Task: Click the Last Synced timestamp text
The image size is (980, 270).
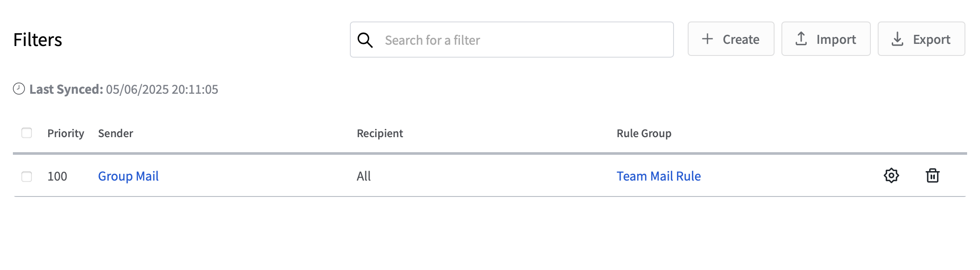Action: pyautogui.click(x=162, y=89)
